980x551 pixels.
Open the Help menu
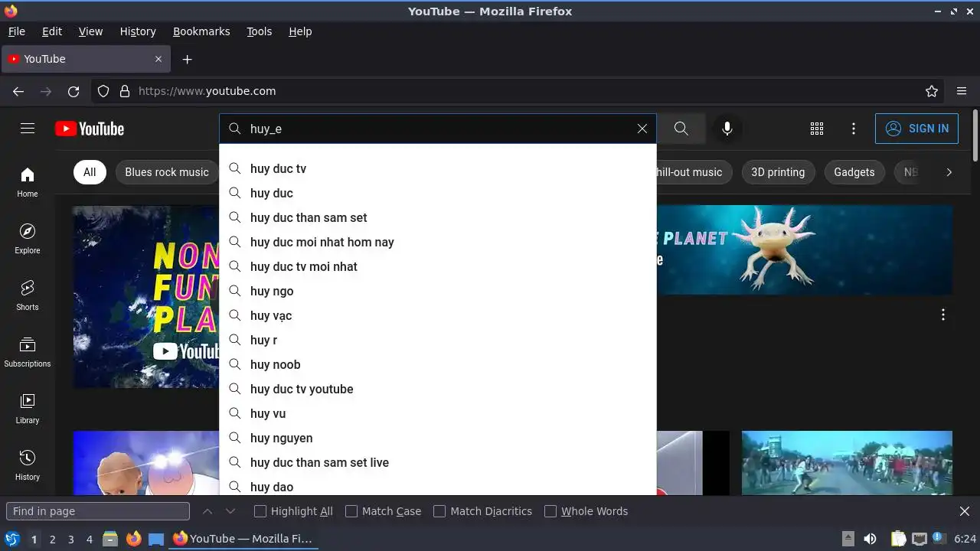click(300, 31)
